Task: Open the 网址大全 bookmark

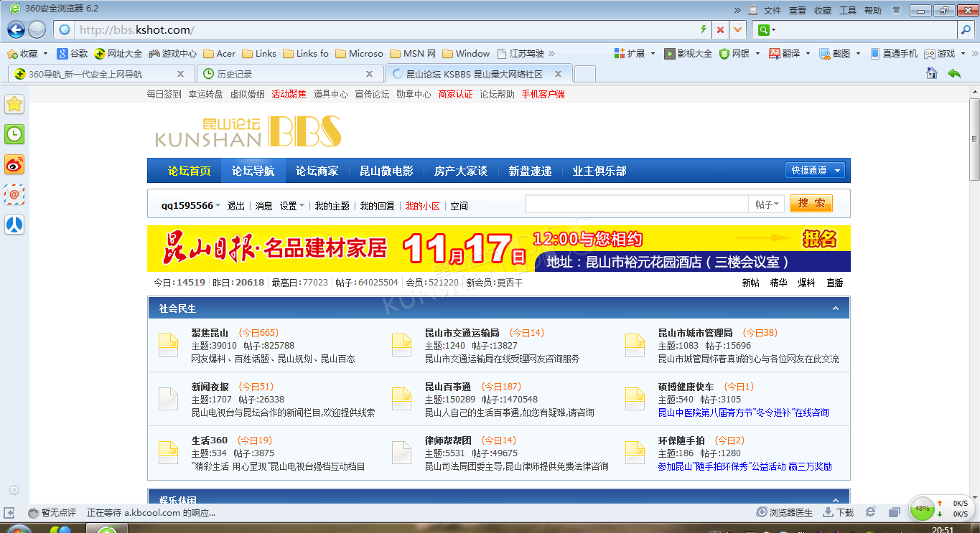Action: click(x=118, y=54)
